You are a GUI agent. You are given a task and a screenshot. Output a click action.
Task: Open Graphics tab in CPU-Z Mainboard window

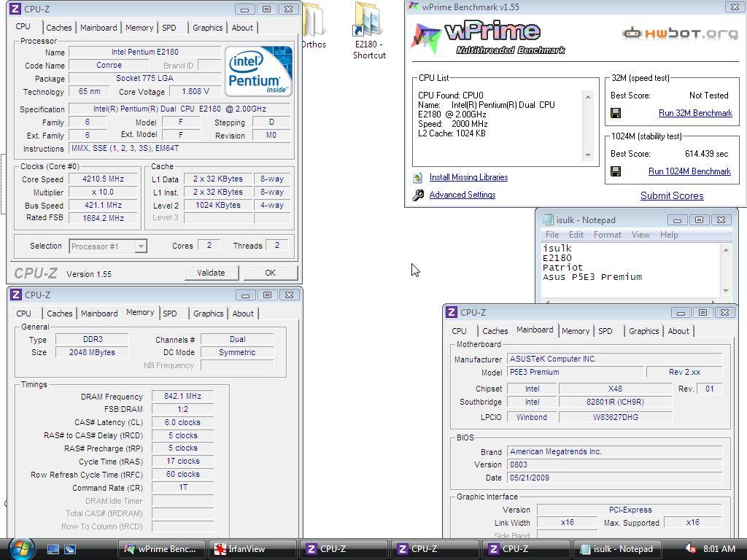click(643, 331)
